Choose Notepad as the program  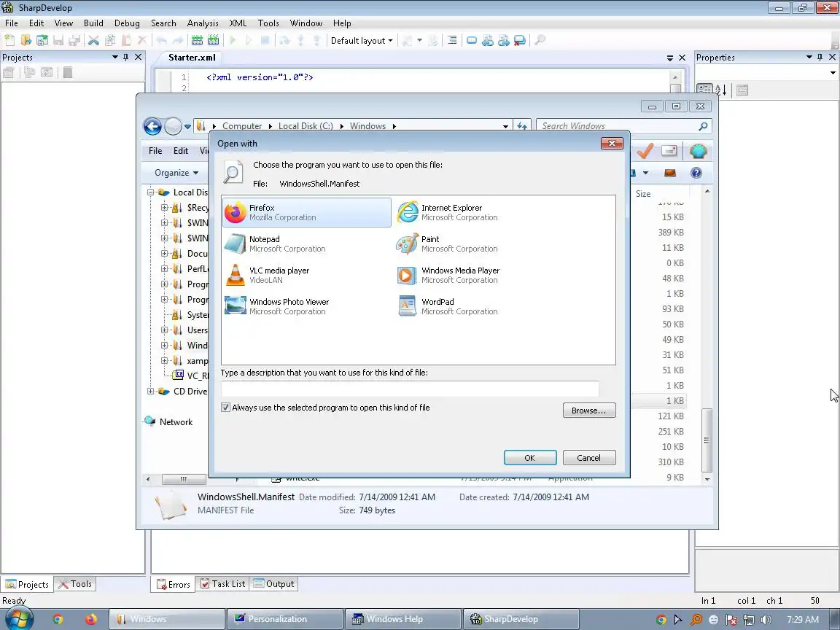(x=306, y=244)
